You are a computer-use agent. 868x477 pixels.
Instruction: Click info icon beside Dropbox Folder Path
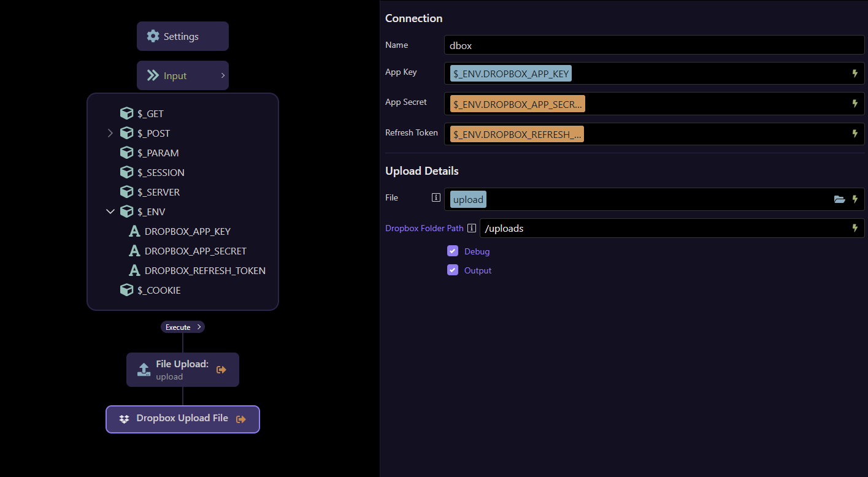pyautogui.click(x=472, y=228)
